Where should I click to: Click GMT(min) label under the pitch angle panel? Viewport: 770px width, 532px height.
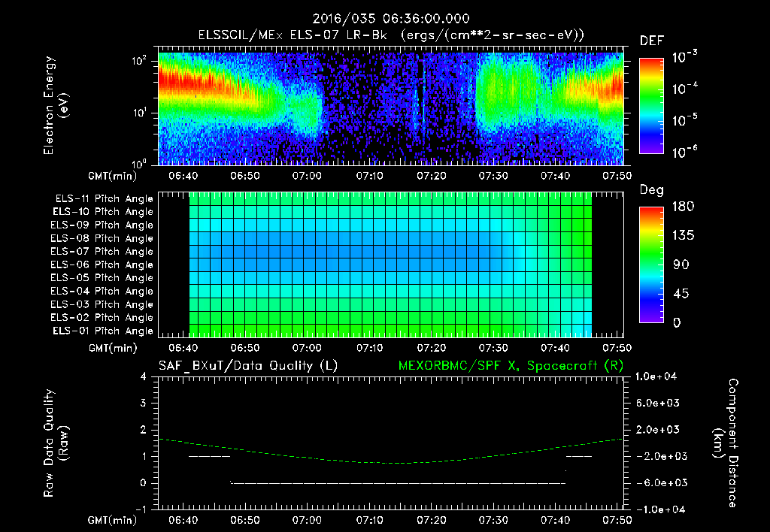[113, 348]
